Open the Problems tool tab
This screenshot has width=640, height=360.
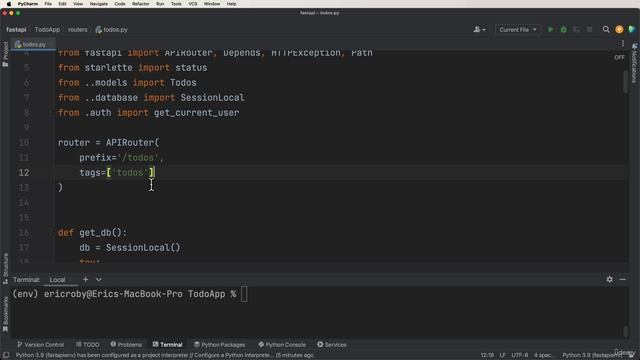click(x=126, y=344)
